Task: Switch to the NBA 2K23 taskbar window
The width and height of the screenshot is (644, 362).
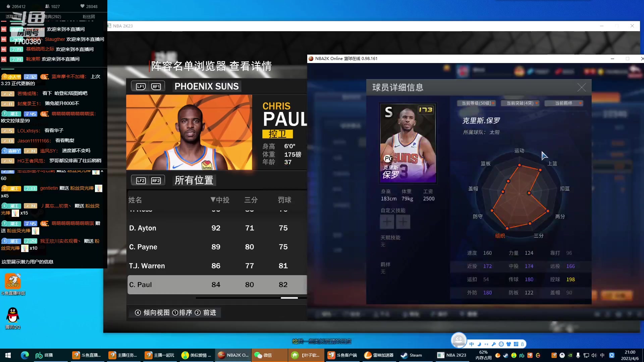Action: tap(452, 355)
